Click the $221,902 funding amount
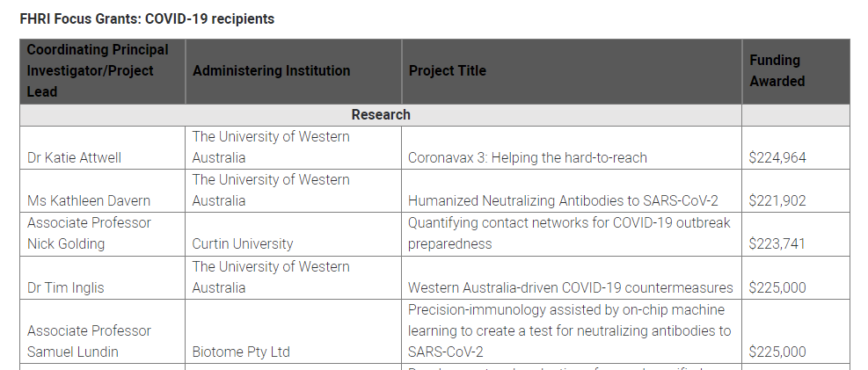 777,201
